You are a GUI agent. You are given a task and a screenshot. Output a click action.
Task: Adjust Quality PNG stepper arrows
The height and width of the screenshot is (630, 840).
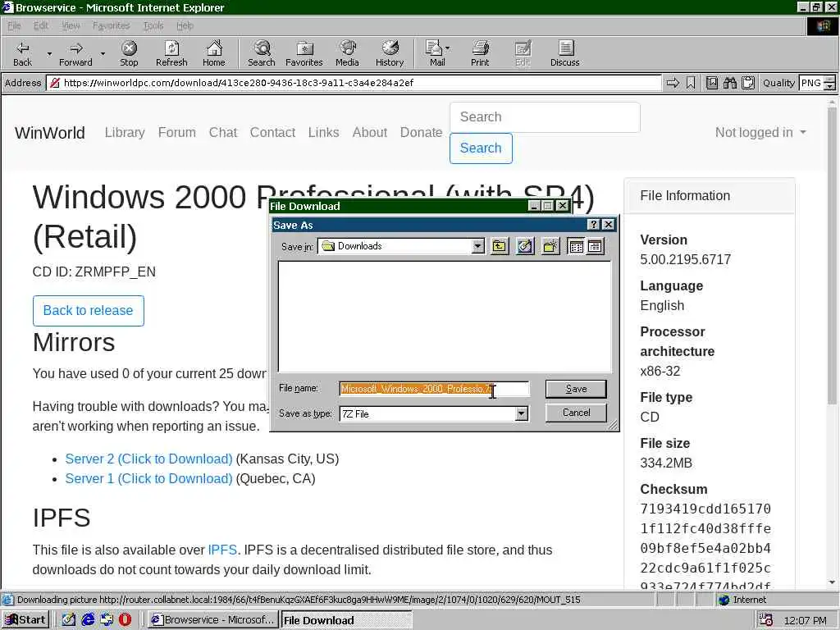point(829,83)
